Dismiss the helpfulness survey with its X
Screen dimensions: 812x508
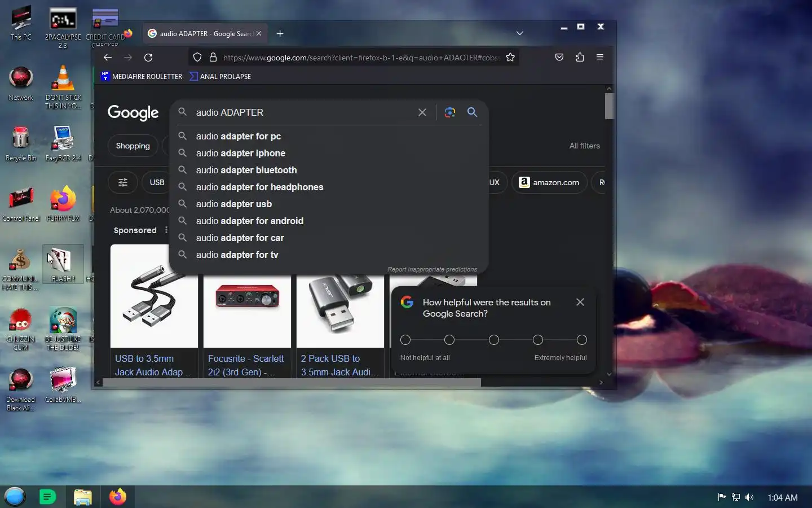pyautogui.click(x=580, y=302)
